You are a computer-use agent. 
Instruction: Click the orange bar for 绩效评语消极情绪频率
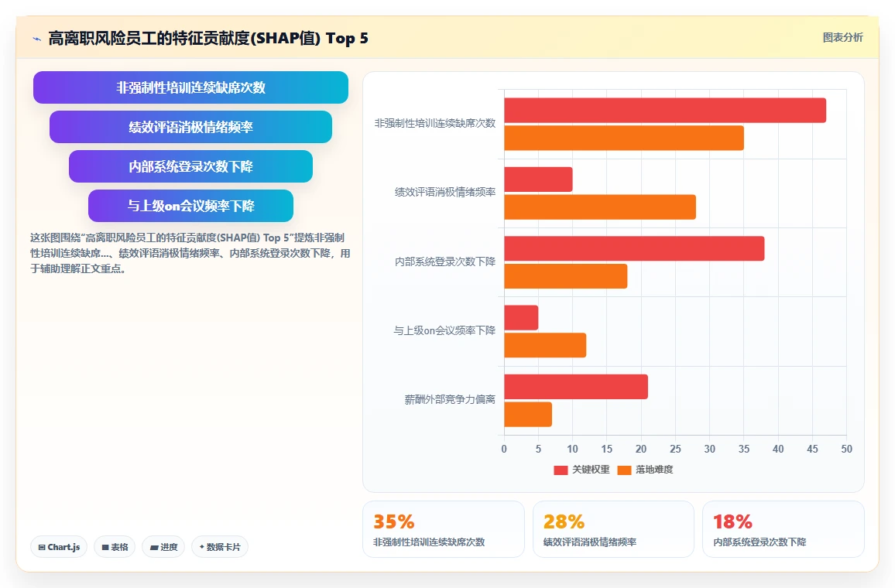click(600, 207)
